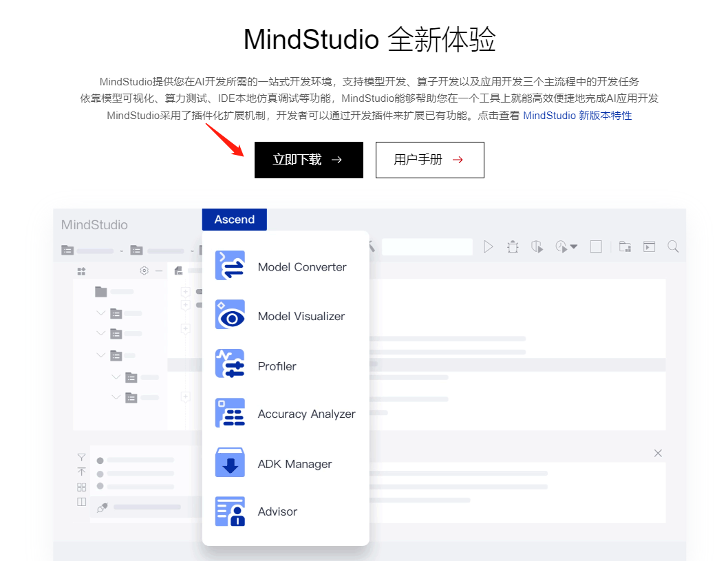Collapse the last nested tree chevron
728x561 pixels.
coord(116,397)
